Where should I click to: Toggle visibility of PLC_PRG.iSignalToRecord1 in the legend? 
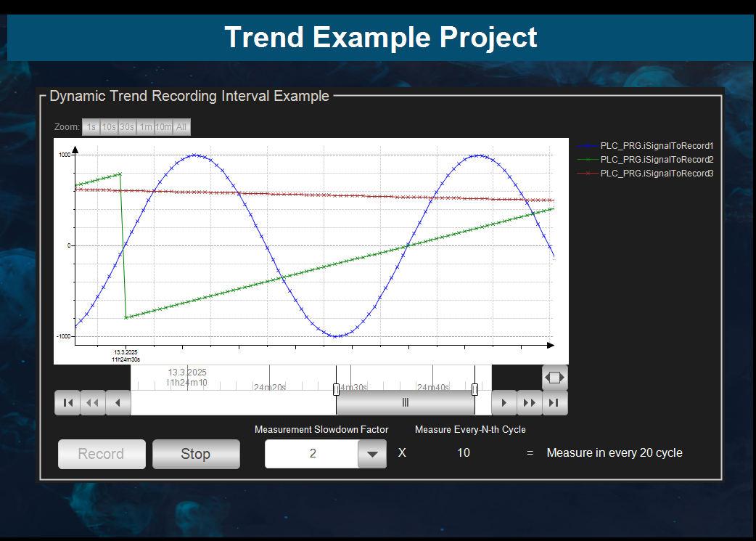(655, 145)
